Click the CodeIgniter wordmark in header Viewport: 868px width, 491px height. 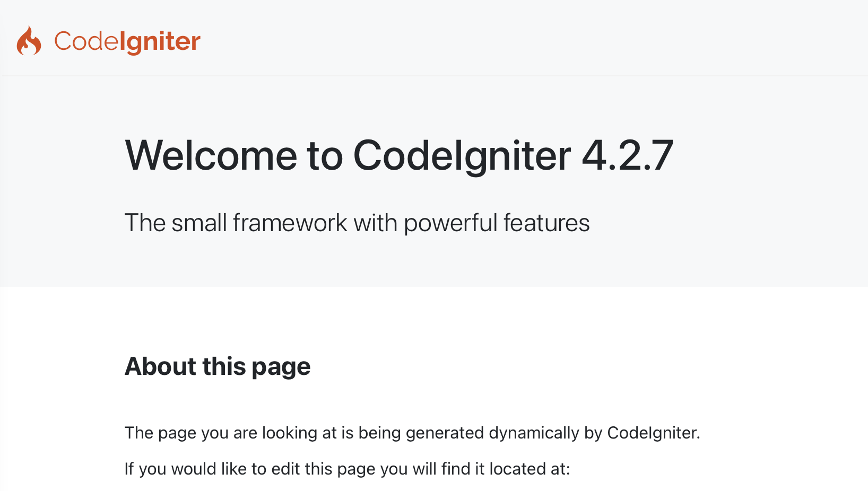click(x=127, y=41)
